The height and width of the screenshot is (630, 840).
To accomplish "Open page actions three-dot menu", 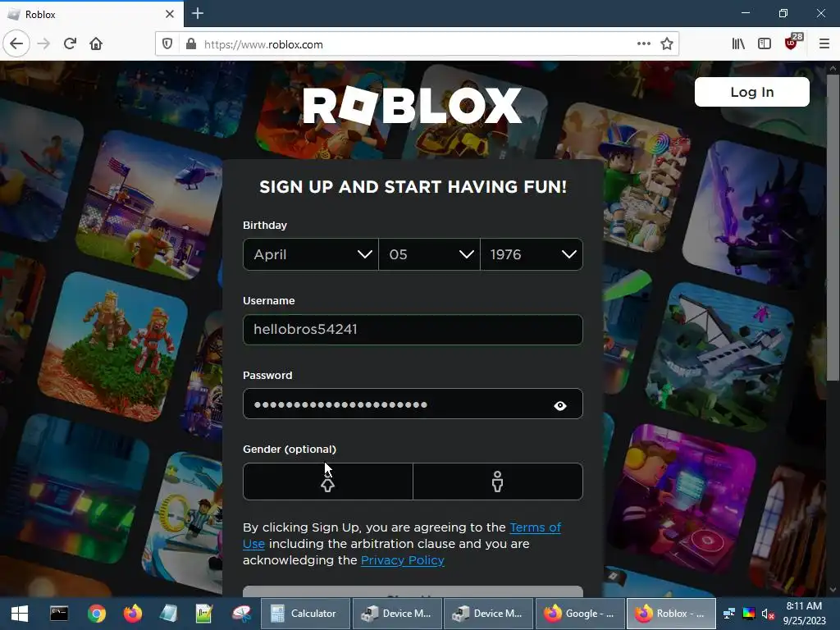I will pos(644,44).
